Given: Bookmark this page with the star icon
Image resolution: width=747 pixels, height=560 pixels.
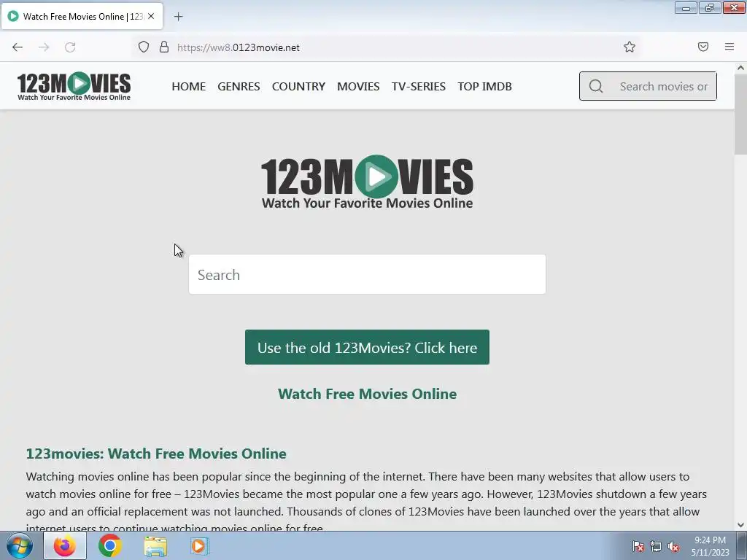Looking at the screenshot, I should [630, 47].
